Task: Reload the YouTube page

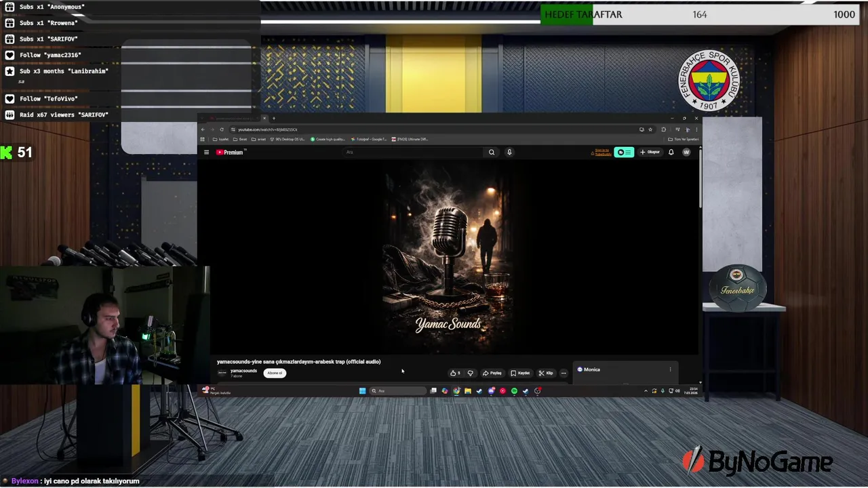Action: point(222,129)
